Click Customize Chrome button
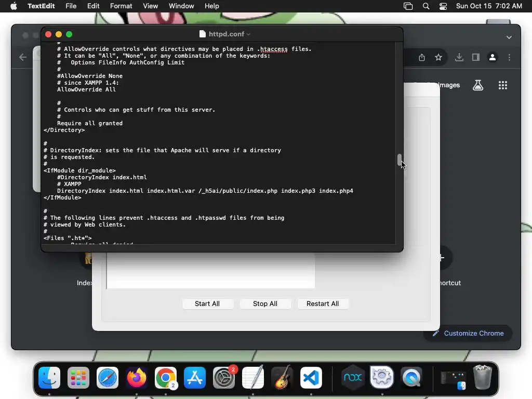The height and width of the screenshot is (399, 532). pos(468,333)
